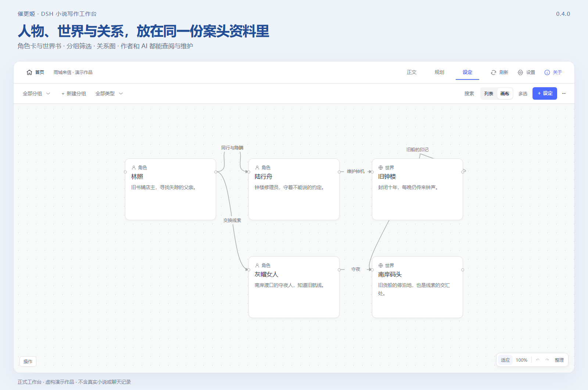
Task: Select the 陆行舟 character card
Action: [x=294, y=189]
